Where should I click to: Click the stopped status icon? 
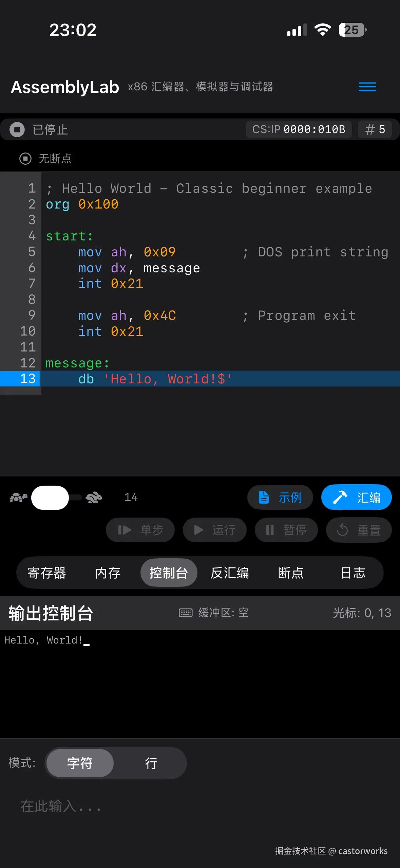(17, 129)
